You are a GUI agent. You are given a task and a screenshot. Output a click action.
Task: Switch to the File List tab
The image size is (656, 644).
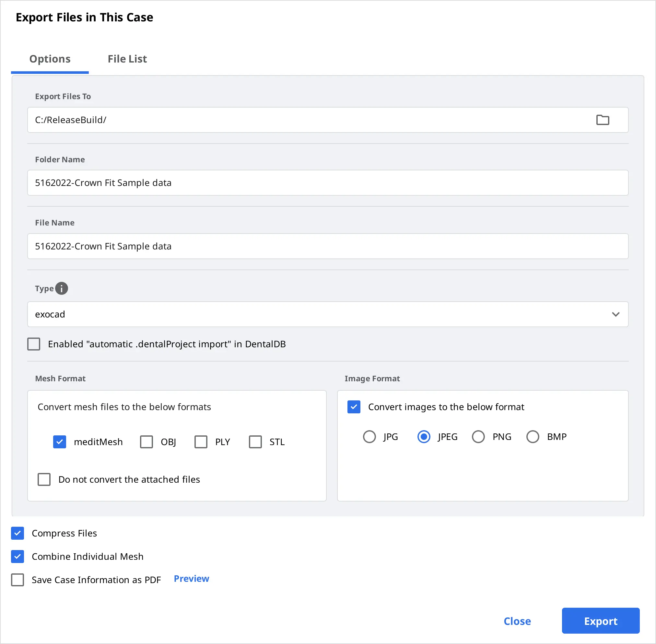click(127, 59)
